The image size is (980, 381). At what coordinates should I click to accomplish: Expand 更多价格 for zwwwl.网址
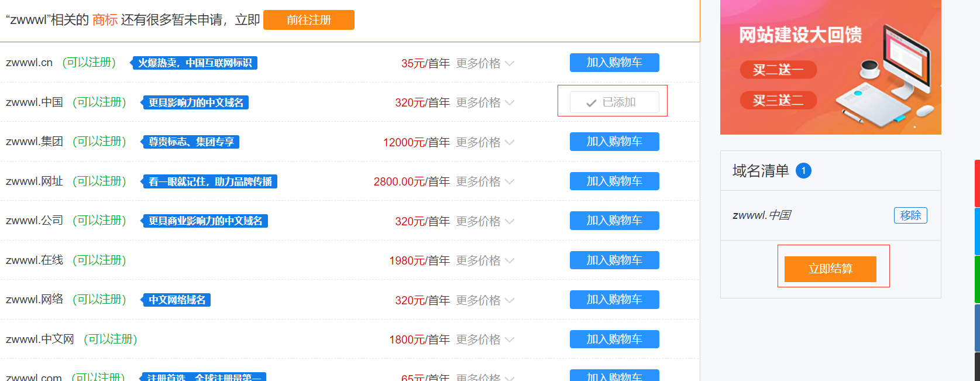(485, 181)
